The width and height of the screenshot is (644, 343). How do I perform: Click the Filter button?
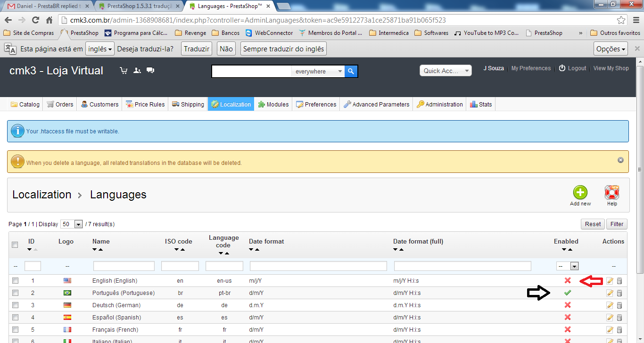(x=617, y=224)
